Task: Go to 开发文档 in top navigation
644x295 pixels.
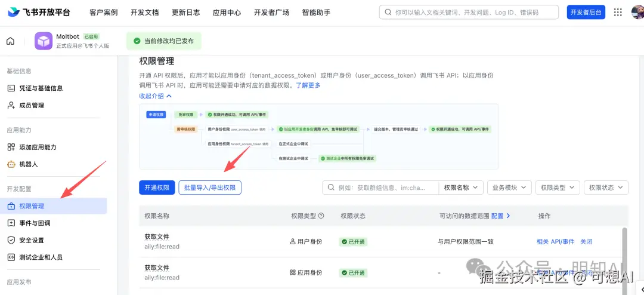Action: tap(144, 13)
